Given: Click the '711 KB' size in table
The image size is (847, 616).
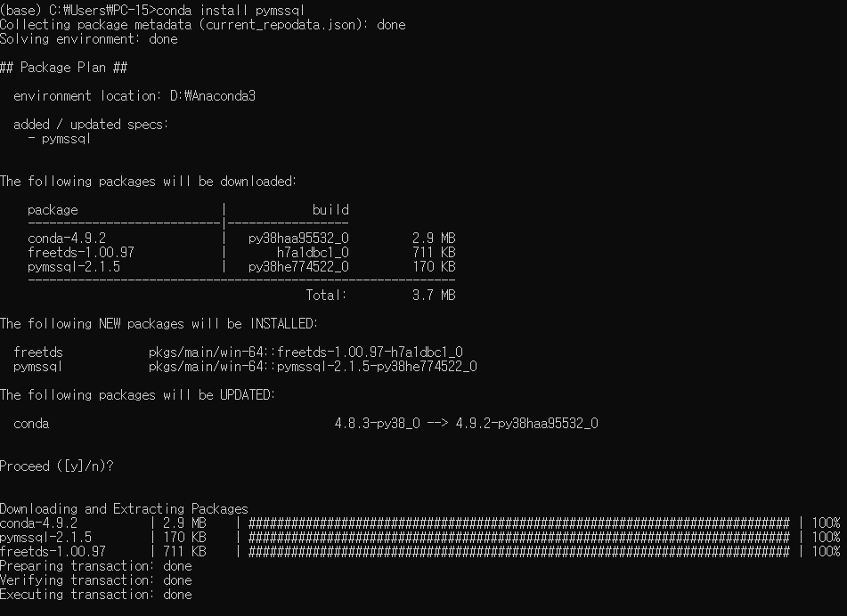Looking at the screenshot, I should (x=434, y=252).
